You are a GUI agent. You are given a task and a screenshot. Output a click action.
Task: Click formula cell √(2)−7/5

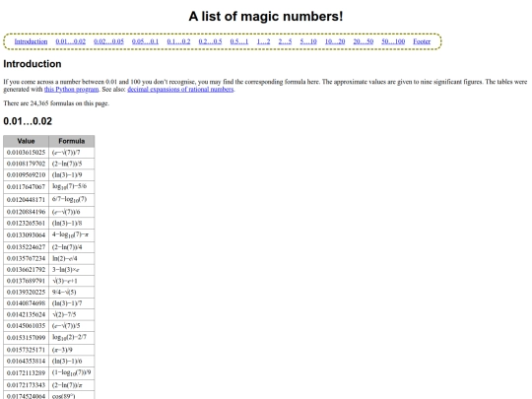[72, 314]
